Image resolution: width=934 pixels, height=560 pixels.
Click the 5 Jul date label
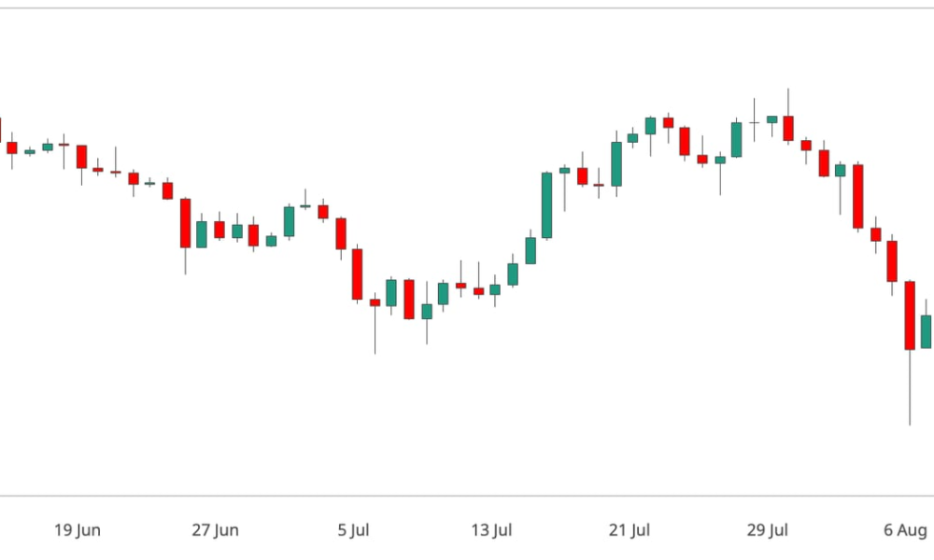tap(353, 529)
